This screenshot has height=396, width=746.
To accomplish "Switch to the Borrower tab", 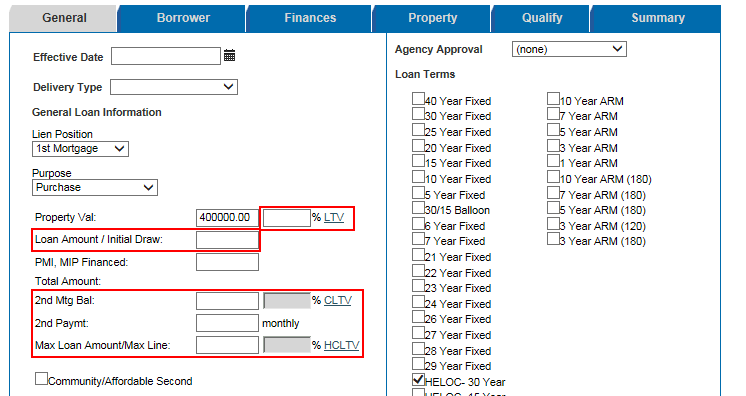I will coord(183,18).
